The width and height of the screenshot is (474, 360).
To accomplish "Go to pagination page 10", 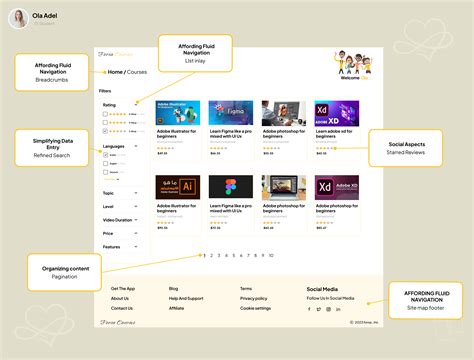I will (271, 256).
